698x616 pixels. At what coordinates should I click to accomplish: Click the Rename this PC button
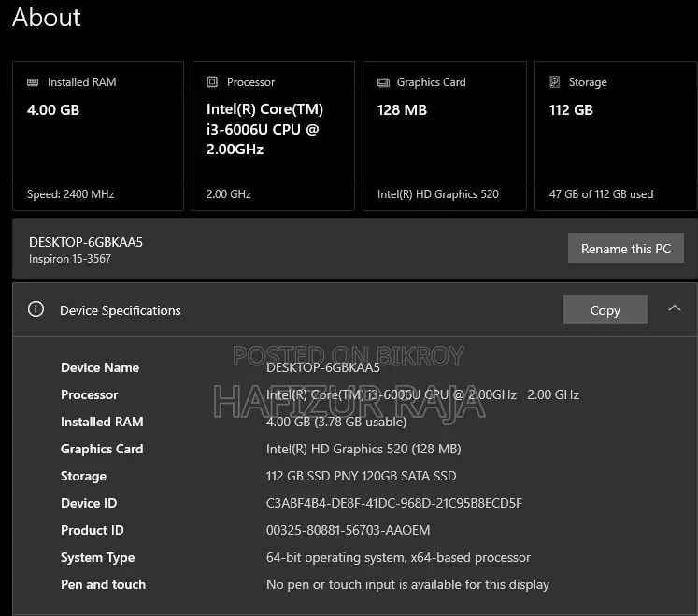coord(625,248)
